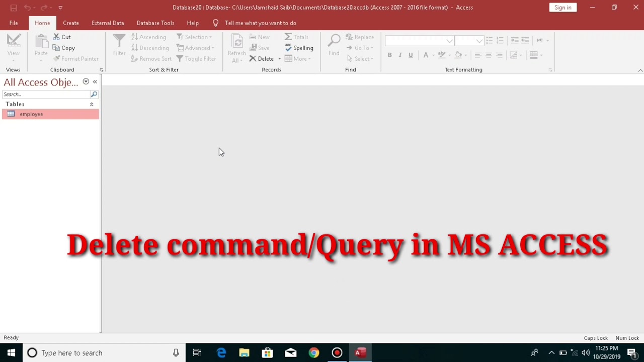The width and height of the screenshot is (644, 362).
Task: Center text in Text Formatting
Action: (x=489, y=55)
